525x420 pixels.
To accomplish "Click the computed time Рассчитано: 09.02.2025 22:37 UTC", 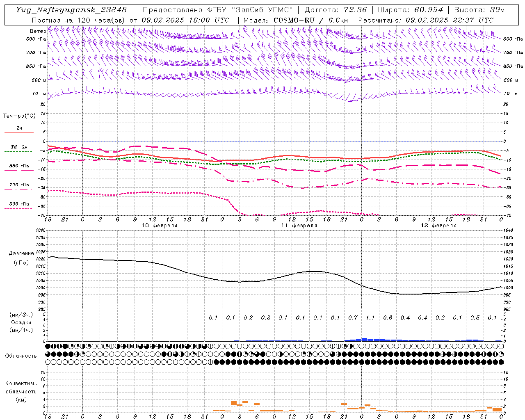I will [x=426, y=20].
